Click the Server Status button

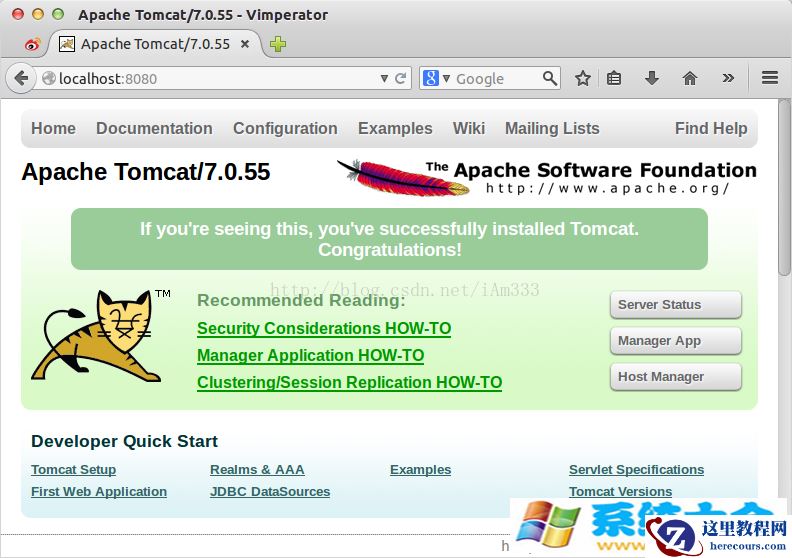pyautogui.click(x=675, y=305)
